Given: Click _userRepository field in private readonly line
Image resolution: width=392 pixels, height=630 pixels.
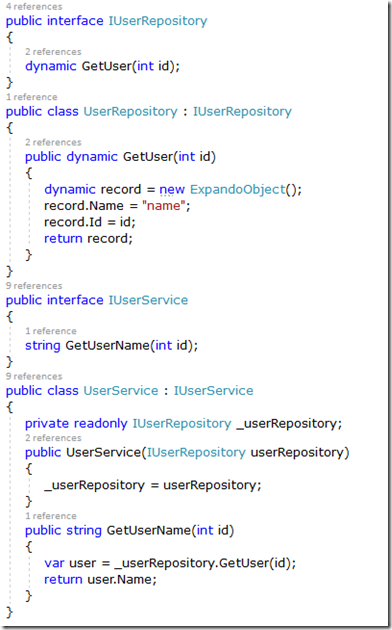Looking at the screenshot, I should [288, 423].
